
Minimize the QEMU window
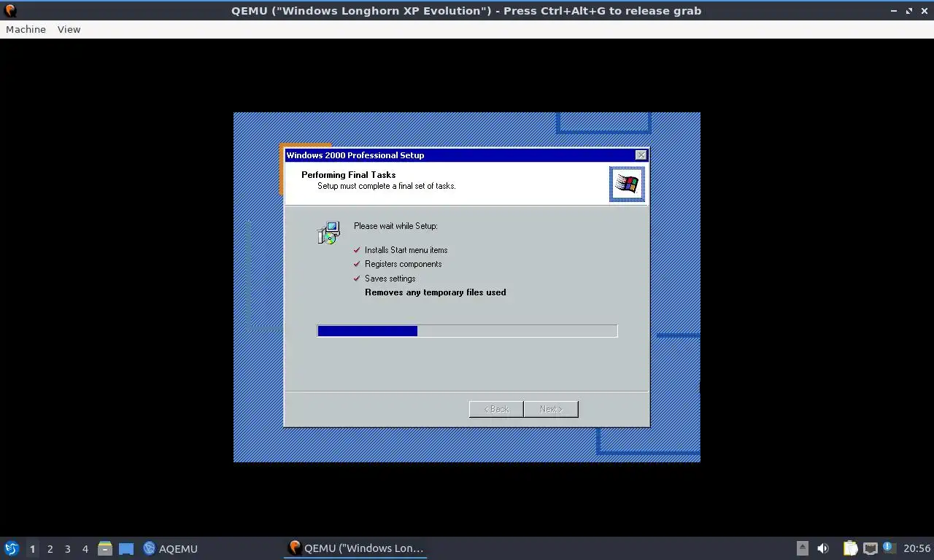coord(894,11)
